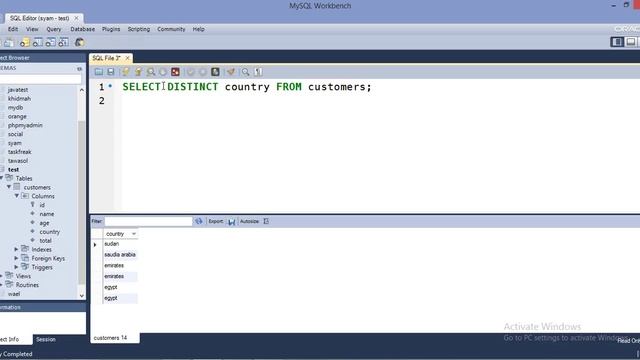Open the Community menu

click(171, 29)
